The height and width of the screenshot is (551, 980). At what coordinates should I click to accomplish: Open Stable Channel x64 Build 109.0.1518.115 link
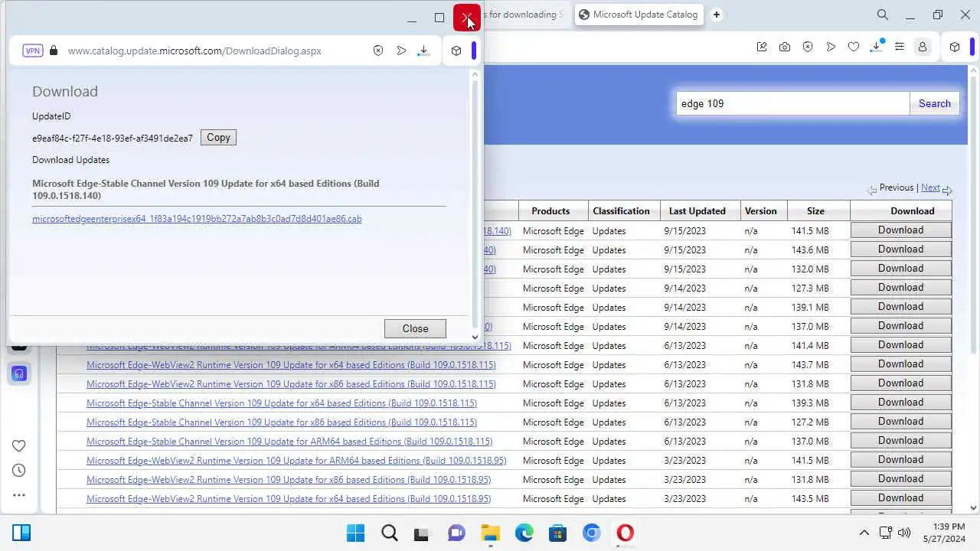282,403
